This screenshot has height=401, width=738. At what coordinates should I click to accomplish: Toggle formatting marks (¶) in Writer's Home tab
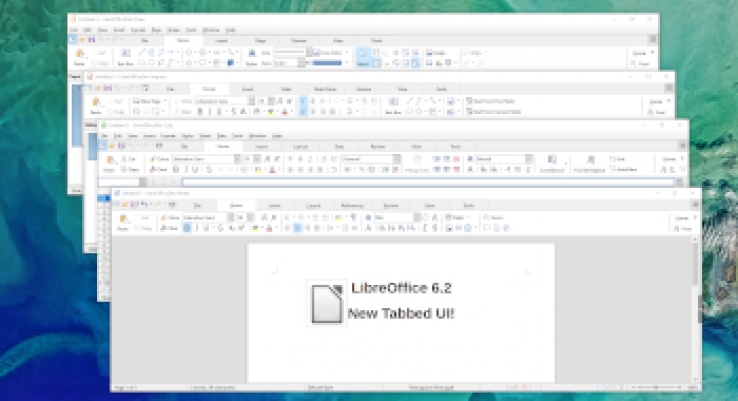tap(353, 216)
